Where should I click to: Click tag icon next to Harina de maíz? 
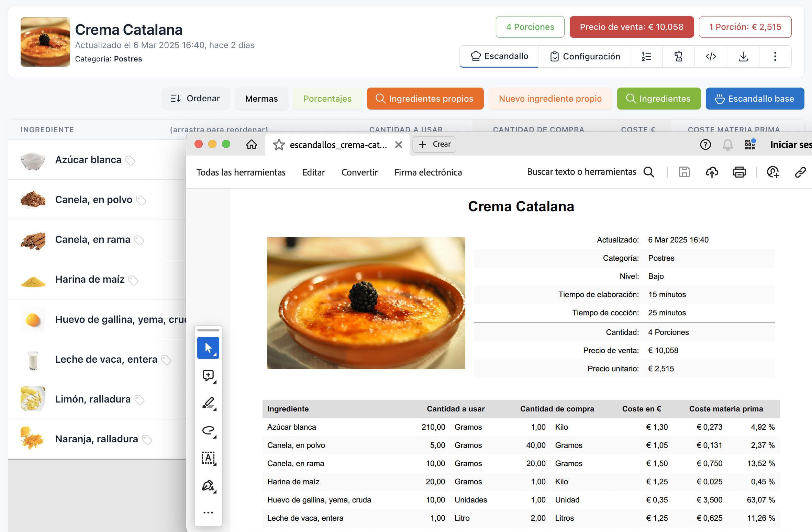133,280
